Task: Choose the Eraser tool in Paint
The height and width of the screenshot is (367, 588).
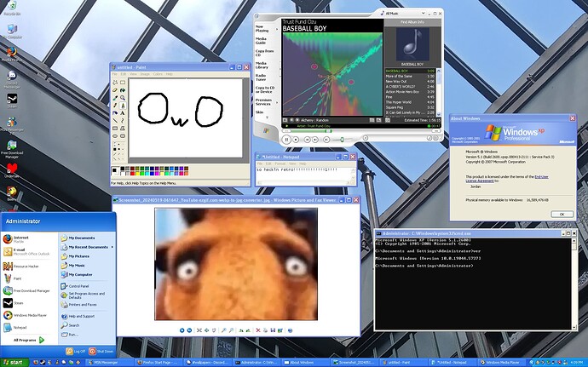Action: pyautogui.click(x=115, y=90)
